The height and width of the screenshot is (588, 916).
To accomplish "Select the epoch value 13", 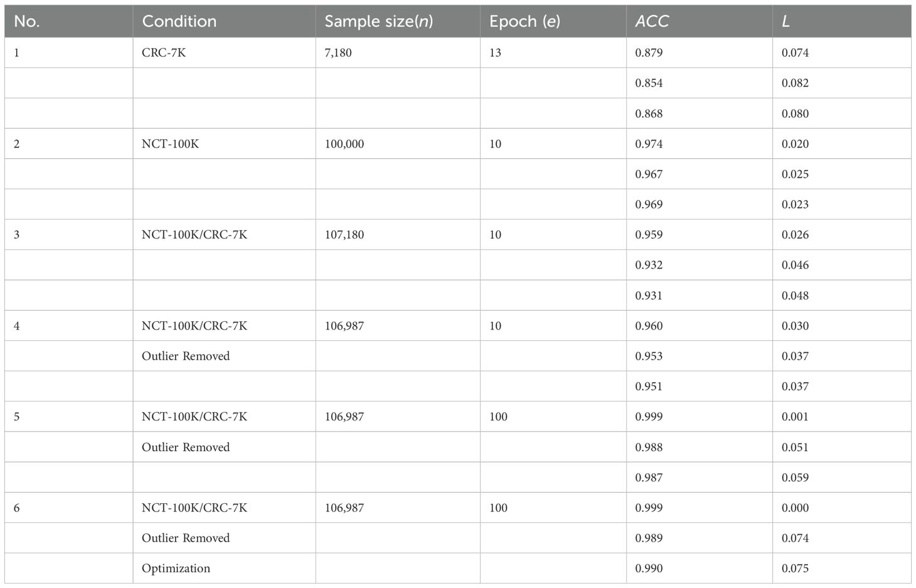I will pyautogui.click(x=495, y=53).
